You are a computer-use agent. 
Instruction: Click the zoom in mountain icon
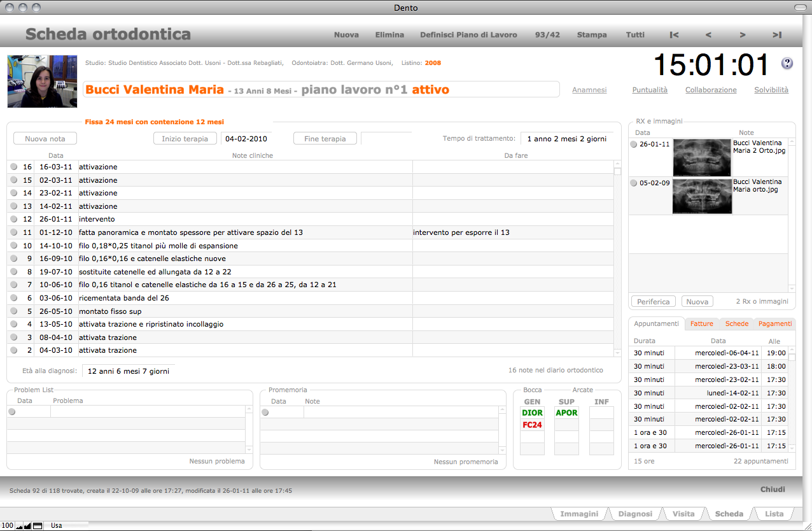28,526
